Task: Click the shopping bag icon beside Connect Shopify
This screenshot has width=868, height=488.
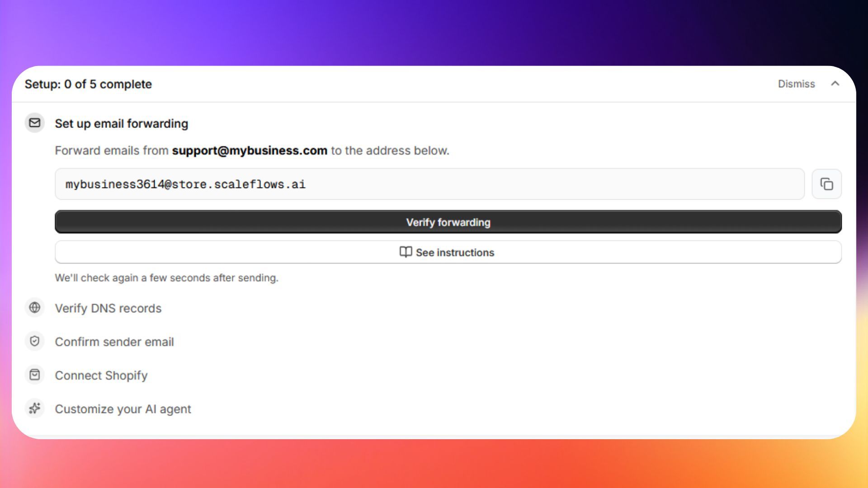Action: [35, 375]
